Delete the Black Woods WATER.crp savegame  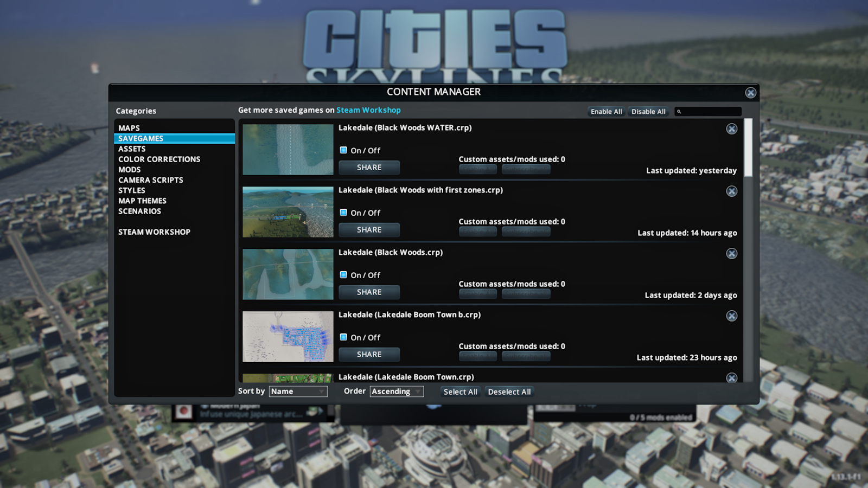pyautogui.click(x=732, y=129)
